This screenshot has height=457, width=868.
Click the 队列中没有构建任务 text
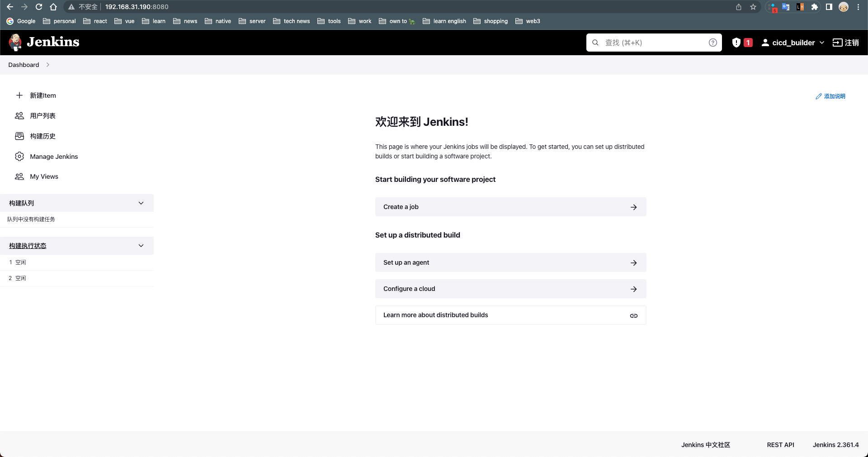tap(31, 219)
